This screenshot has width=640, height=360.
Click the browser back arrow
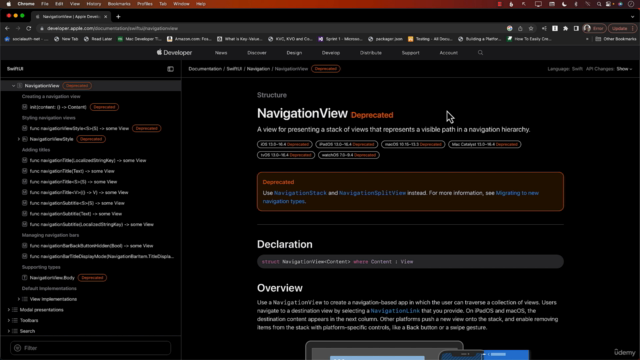click(x=7, y=28)
